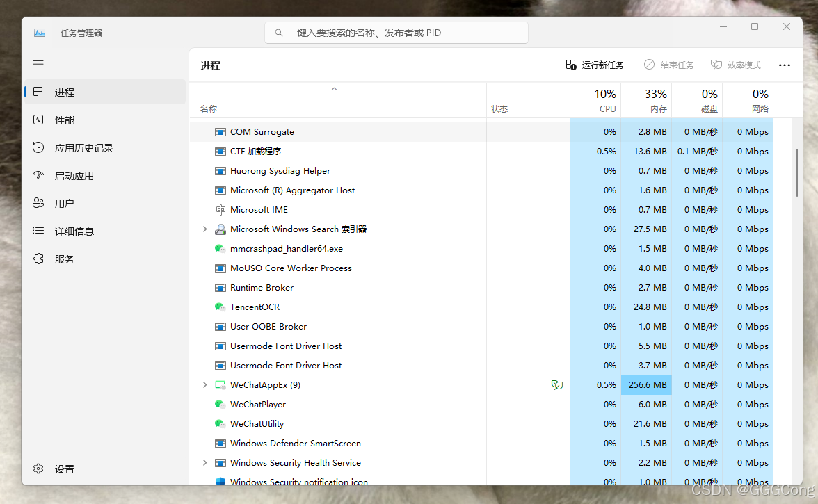Click the TencentOCR process icon
Image resolution: width=818 pixels, height=504 pixels.
coord(220,307)
